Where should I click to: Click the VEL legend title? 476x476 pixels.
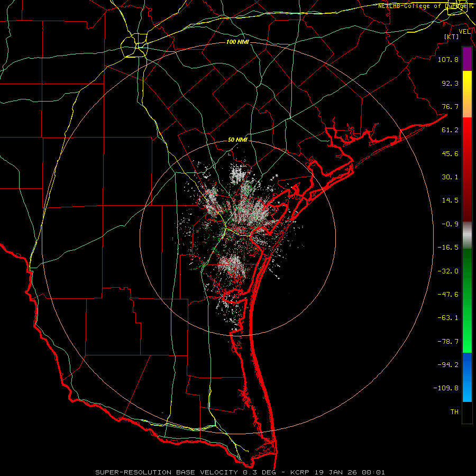coord(464,32)
